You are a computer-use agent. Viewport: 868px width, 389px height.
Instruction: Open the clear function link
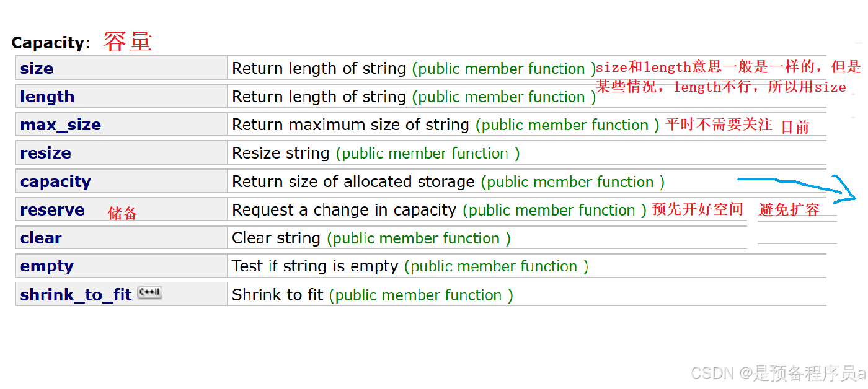[x=41, y=238]
